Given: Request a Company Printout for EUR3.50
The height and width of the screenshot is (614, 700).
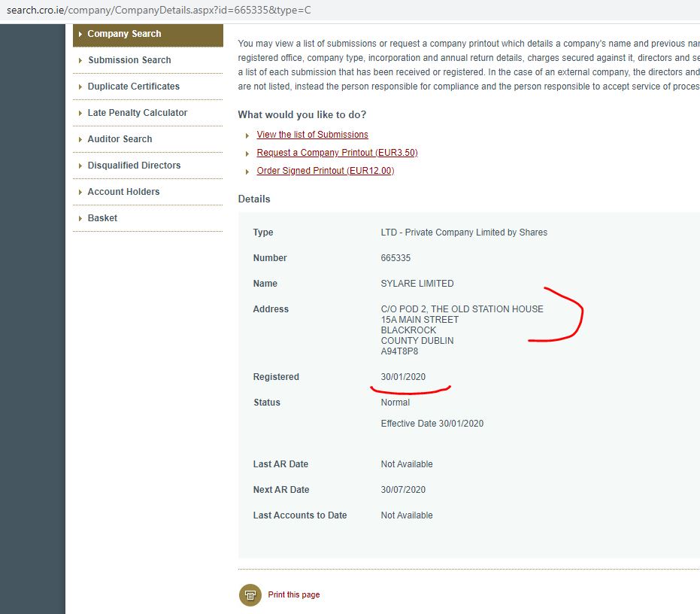Looking at the screenshot, I should click(x=337, y=153).
